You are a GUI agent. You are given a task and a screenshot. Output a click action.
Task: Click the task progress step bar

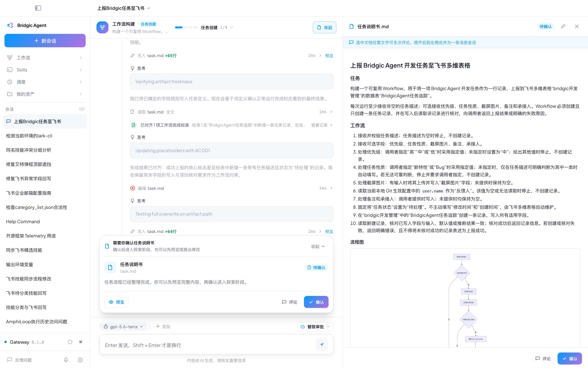[x=186, y=27]
